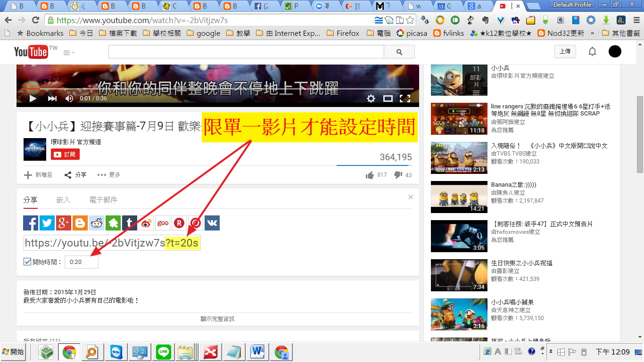
Task: Click the YouTube search box
Action: click(x=246, y=52)
